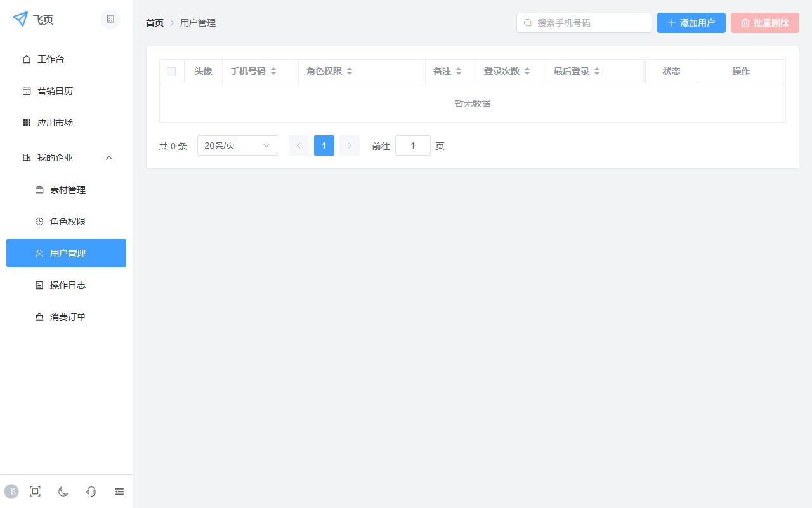The image size is (812, 508).
Task: Open 消费订单 consumption orders
Action: (x=68, y=316)
